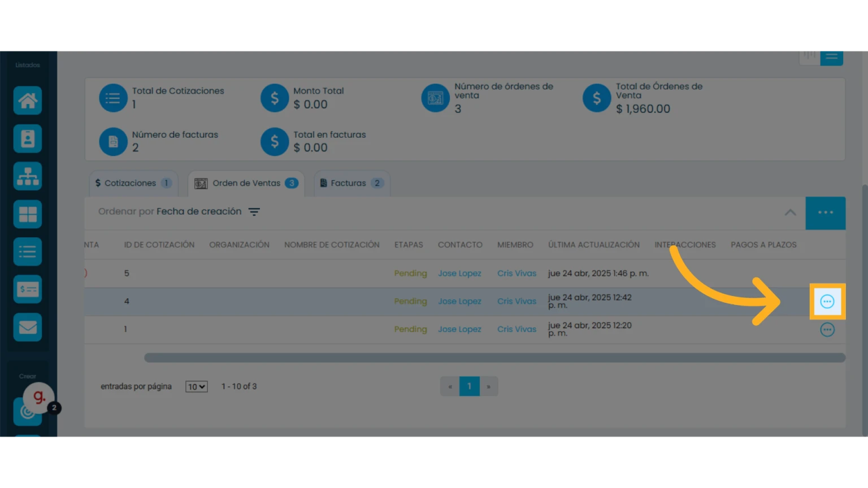Open member Cris Vivas in row 1

[x=517, y=329]
